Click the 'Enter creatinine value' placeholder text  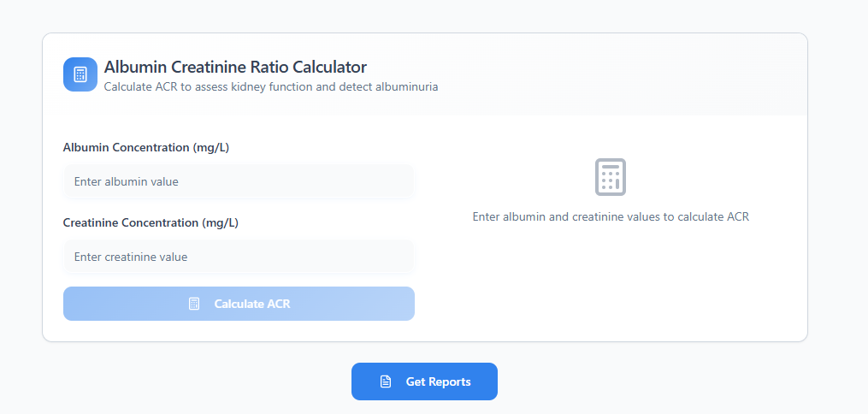pyautogui.click(x=131, y=257)
